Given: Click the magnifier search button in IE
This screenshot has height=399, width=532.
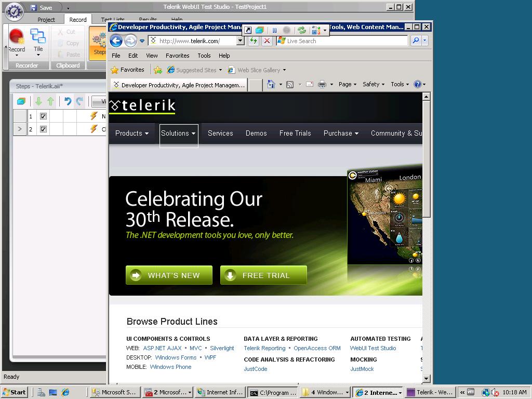Looking at the screenshot, I should 416,41.
